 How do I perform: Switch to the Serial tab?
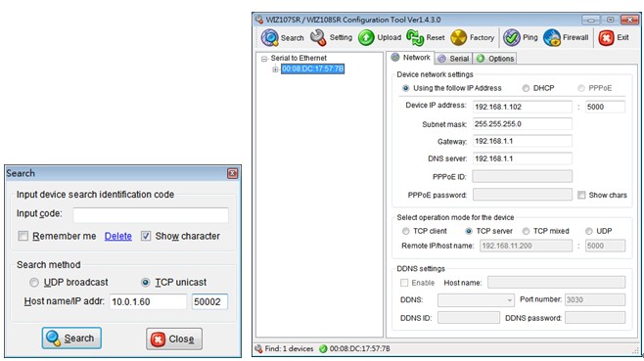point(453,59)
